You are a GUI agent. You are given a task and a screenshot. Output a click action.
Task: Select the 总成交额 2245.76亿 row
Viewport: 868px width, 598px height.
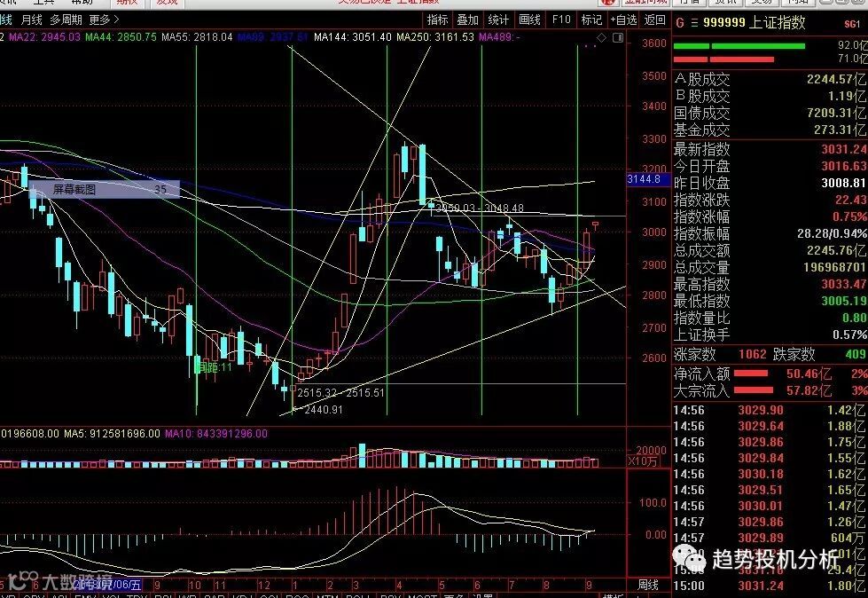770,250
